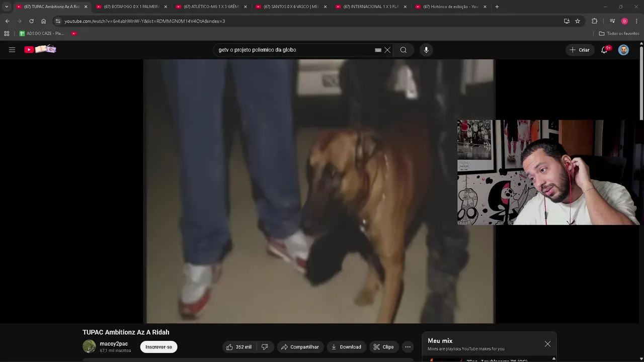View site information for youtube.com
The image size is (644, 362).
(x=58, y=21)
